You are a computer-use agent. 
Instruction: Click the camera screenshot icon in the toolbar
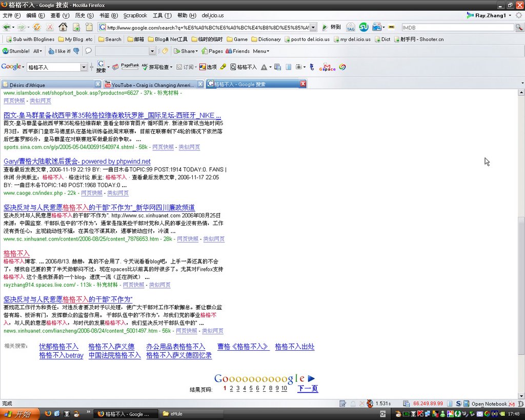point(299,67)
